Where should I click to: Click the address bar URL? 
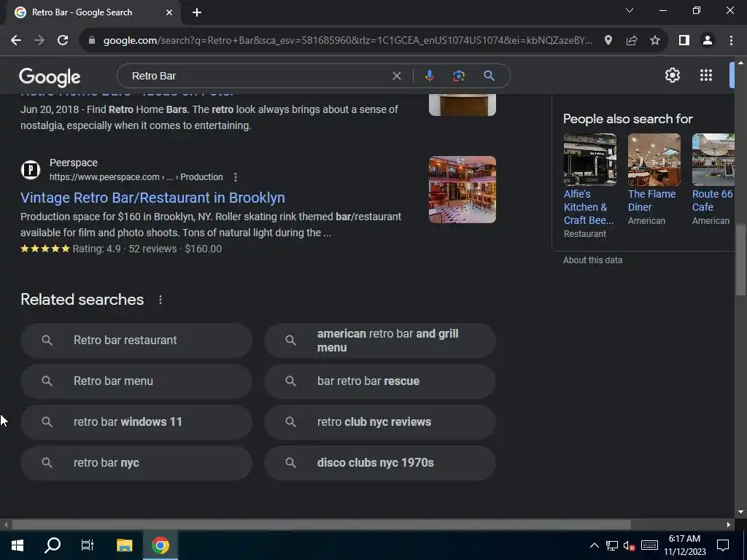point(348,41)
